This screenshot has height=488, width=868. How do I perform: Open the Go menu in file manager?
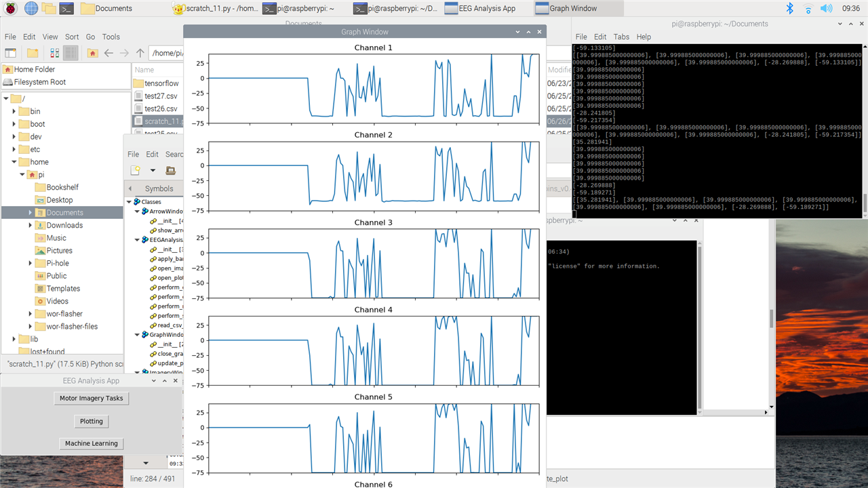click(x=90, y=37)
